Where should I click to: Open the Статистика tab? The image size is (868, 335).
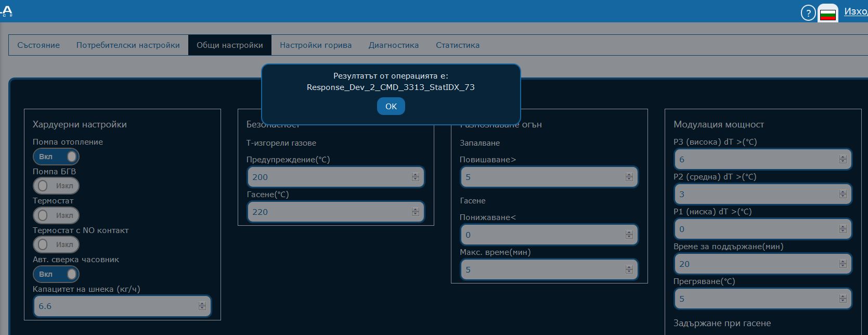[x=458, y=45]
